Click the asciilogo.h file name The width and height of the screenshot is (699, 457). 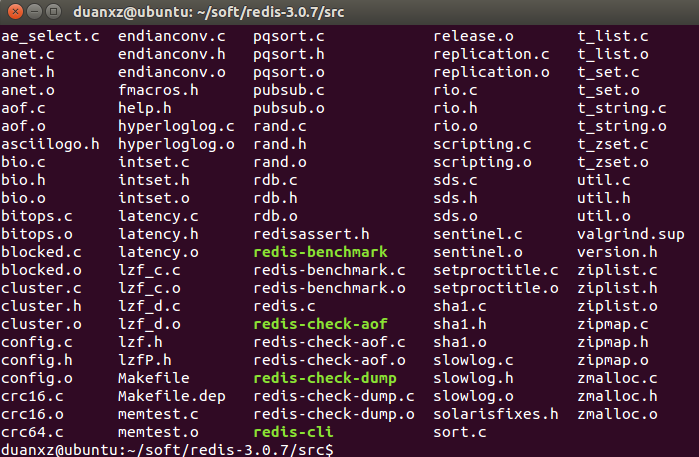click(50, 144)
